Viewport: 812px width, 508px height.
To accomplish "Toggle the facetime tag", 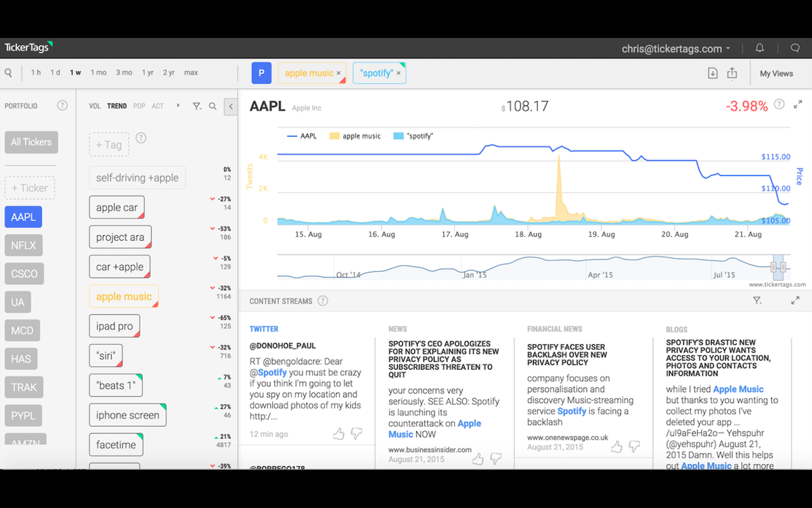I will [116, 444].
